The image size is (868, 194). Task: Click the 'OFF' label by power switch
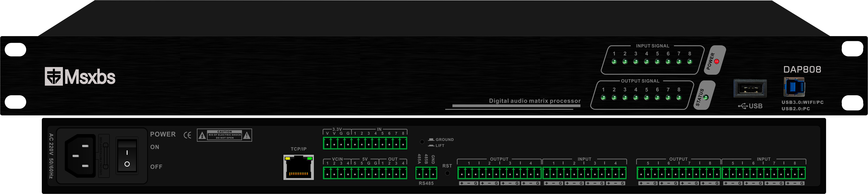(x=156, y=167)
